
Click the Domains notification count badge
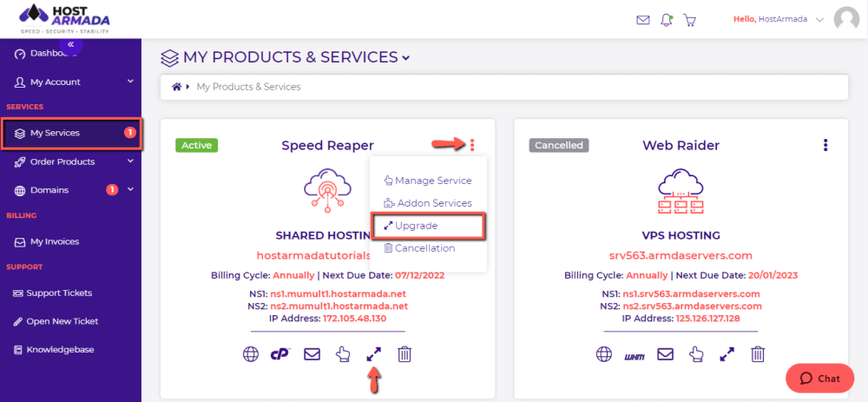(x=112, y=190)
